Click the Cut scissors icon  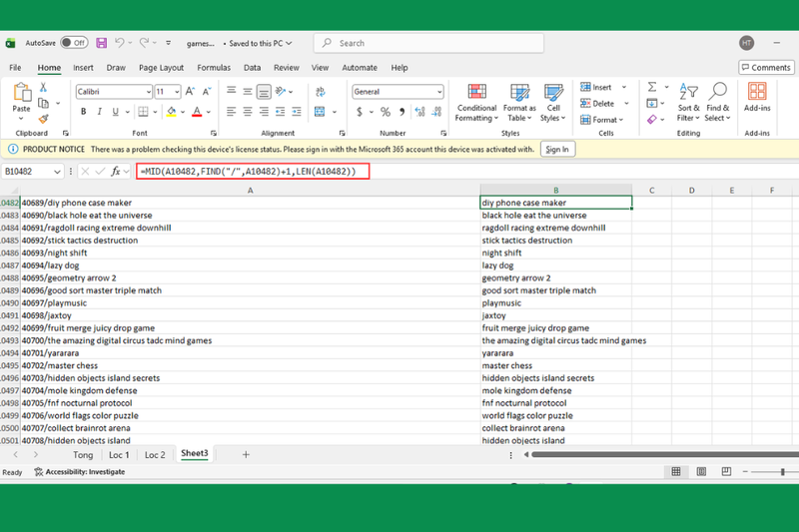click(43, 88)
